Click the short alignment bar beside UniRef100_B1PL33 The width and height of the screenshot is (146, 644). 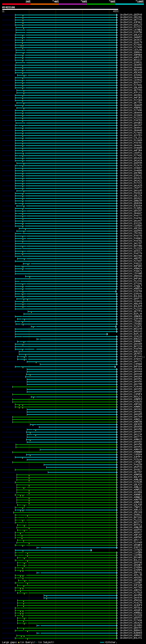pyautogui.click(x=61, y=334)
